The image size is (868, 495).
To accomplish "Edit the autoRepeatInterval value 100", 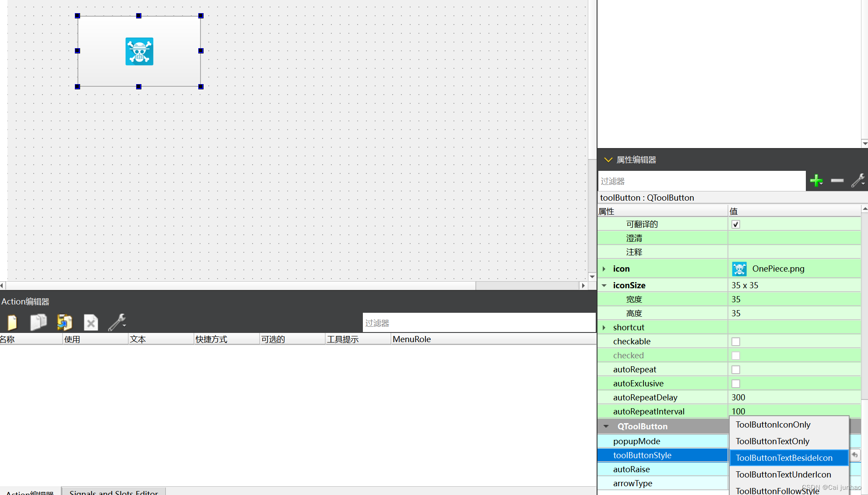I will pyautogui.click(x=794, y=411).
